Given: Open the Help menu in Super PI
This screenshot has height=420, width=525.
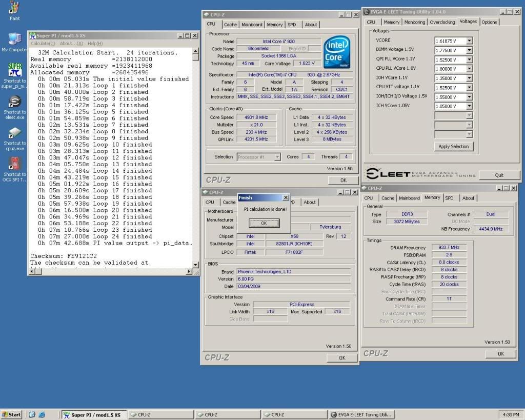Looking at the screenshot, I should coord(95,44).
